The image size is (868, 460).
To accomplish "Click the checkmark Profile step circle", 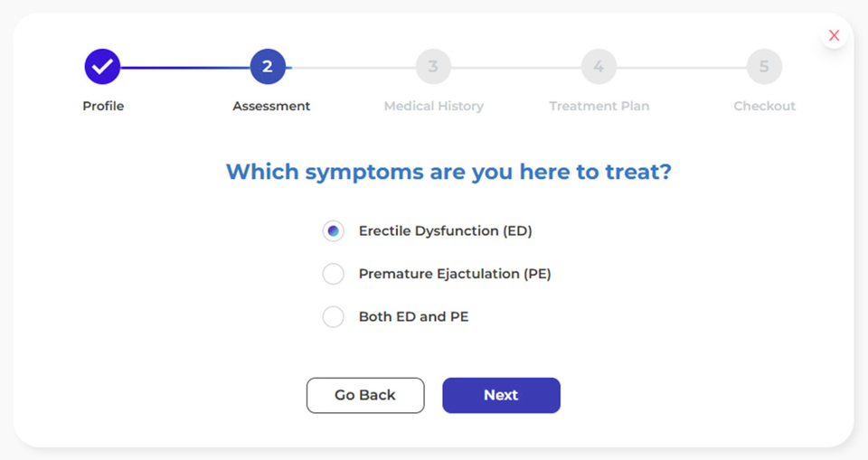I will (x=102, y=66).
